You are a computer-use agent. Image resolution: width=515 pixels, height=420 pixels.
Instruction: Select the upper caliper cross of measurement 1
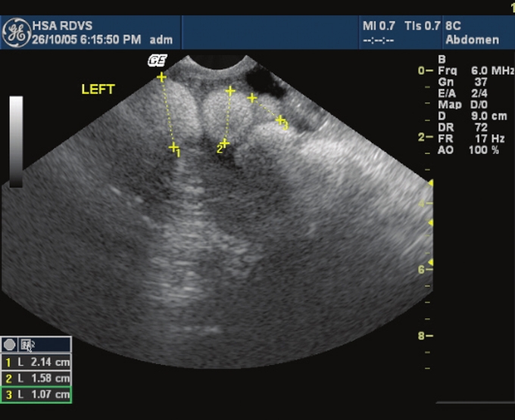[161, 77]
